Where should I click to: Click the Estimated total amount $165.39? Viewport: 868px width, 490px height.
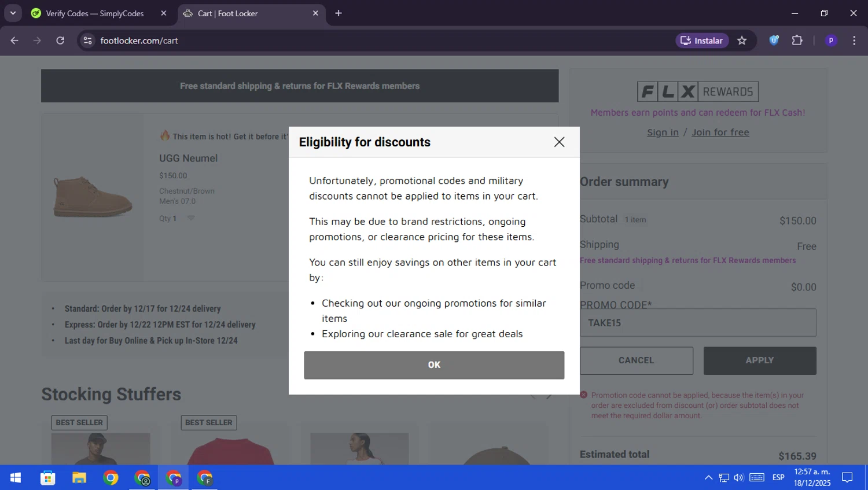coord(797,456)
